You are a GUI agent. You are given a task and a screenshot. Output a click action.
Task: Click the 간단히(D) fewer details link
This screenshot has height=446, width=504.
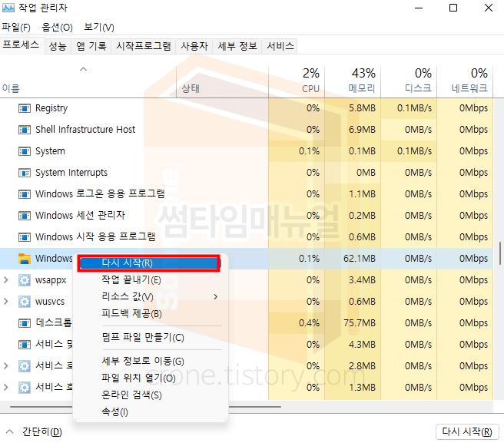[42, 432]
